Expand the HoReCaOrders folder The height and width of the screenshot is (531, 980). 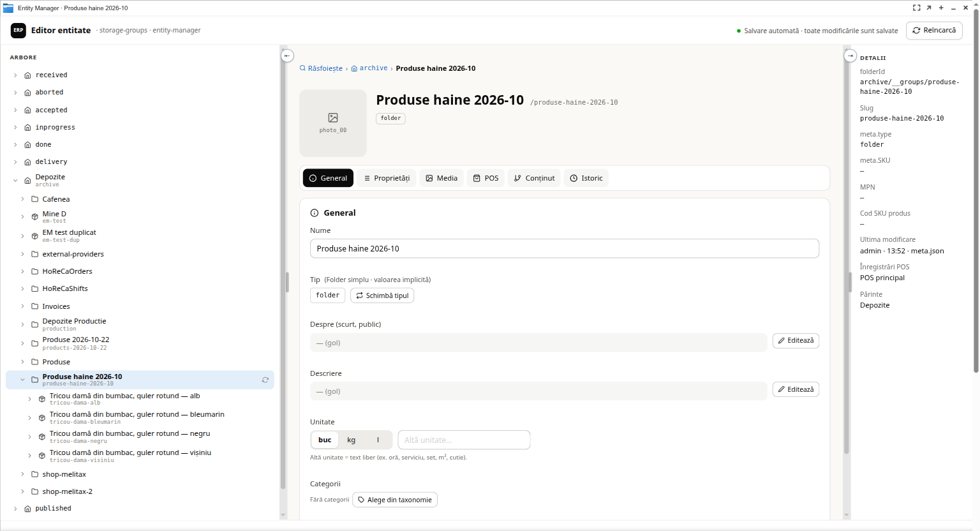pos(22,271)
